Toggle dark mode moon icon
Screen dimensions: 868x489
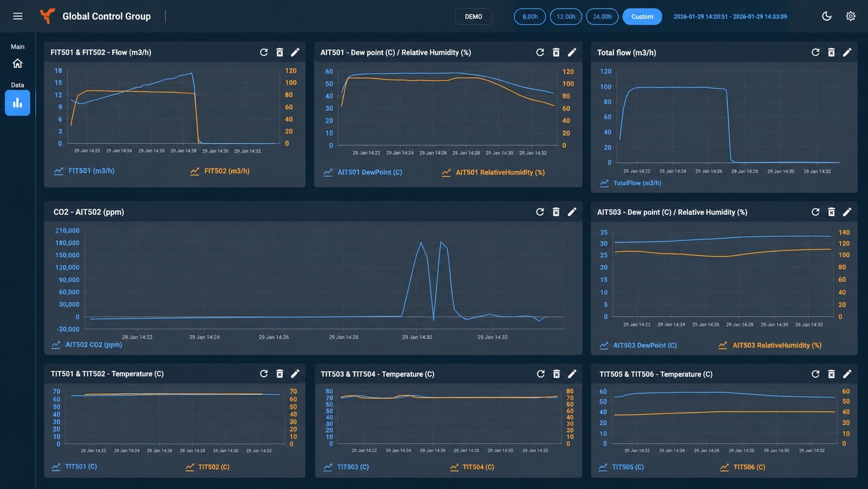(x=827, y=16)
